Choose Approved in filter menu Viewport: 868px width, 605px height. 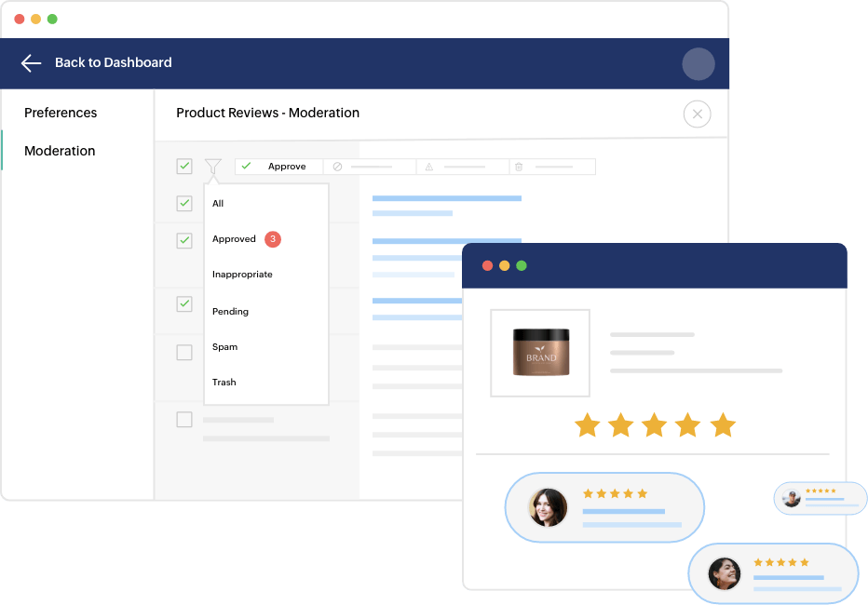pyautogui.click(x=234, y=239)
